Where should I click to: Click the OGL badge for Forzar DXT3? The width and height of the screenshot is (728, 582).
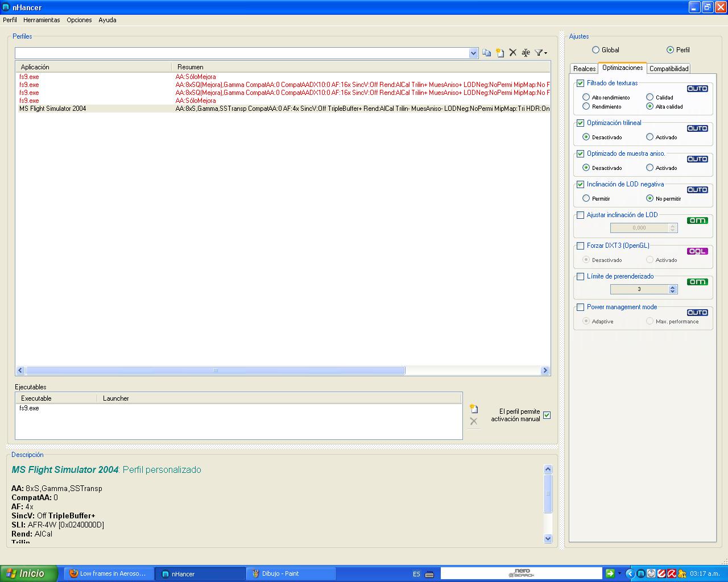pos(697,251)
